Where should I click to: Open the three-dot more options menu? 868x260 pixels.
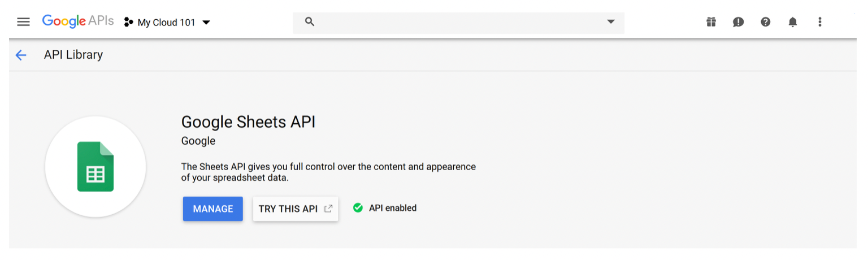click(x=820, y=22)
